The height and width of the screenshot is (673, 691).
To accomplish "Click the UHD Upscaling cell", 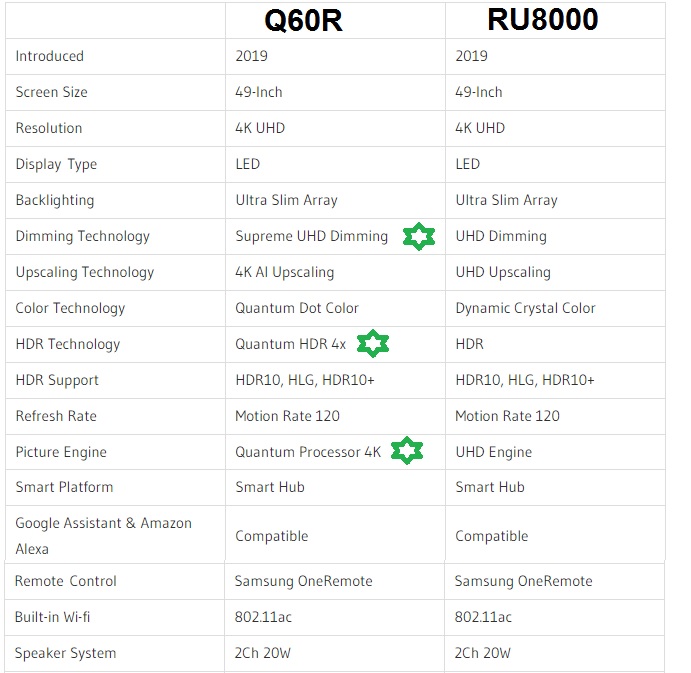I will point(503,272).
